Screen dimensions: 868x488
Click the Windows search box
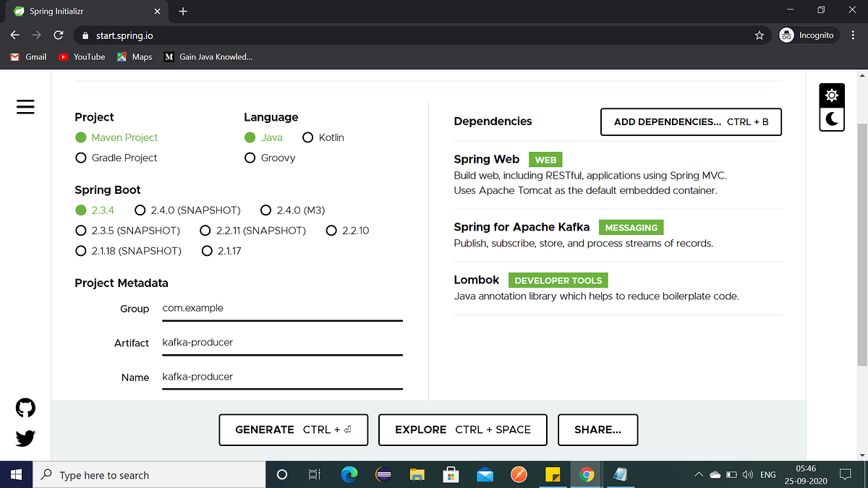(149, 475)
